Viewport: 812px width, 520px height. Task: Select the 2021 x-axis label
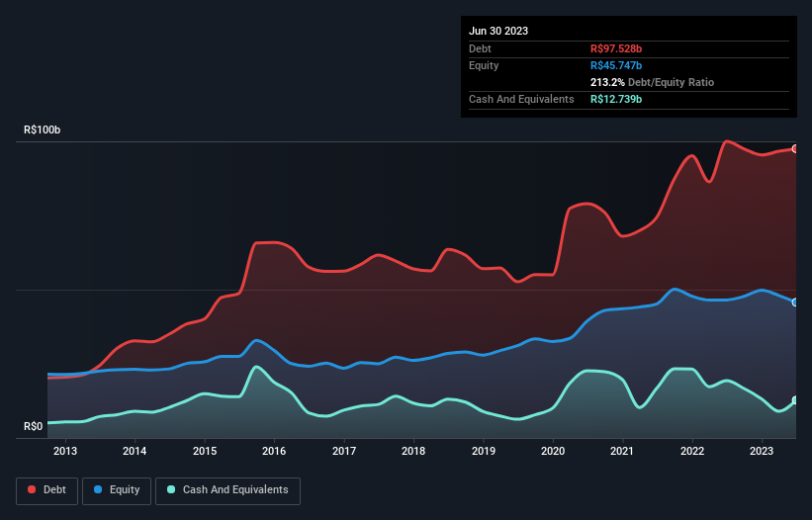(x=622, y=451)
